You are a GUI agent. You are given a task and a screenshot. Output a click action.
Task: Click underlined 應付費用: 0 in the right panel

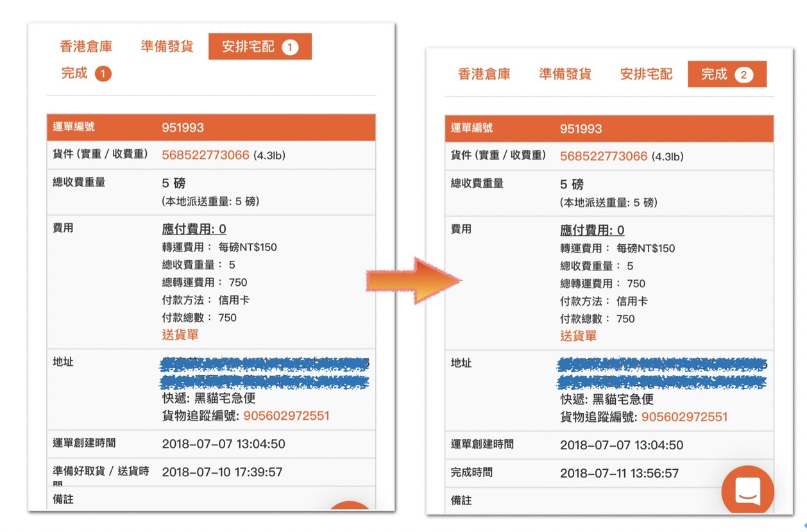(592, 231)
